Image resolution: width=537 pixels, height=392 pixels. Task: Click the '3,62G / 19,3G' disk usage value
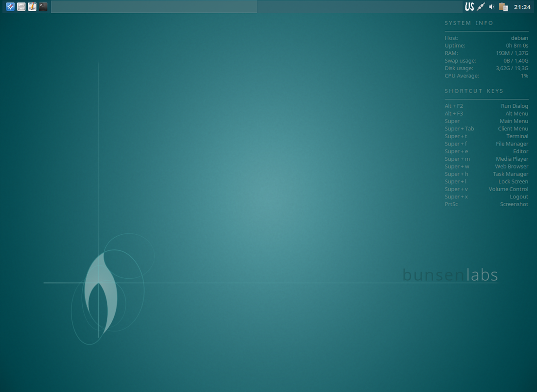[512, 68]
